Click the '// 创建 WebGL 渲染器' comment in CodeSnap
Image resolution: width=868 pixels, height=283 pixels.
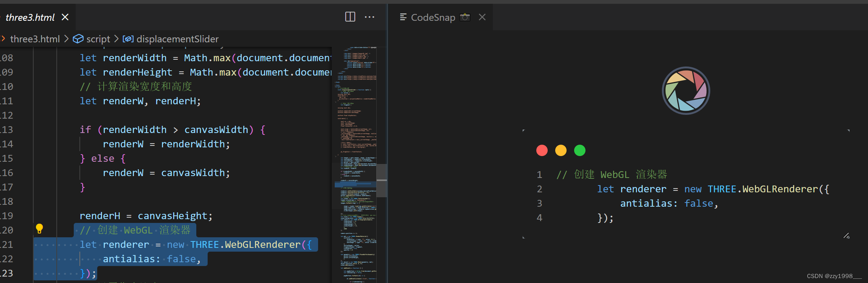612,175
